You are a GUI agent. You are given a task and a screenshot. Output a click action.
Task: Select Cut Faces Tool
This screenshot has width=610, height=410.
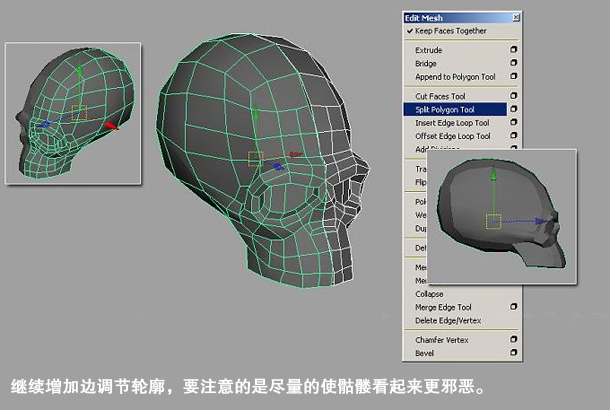point(440,96)
